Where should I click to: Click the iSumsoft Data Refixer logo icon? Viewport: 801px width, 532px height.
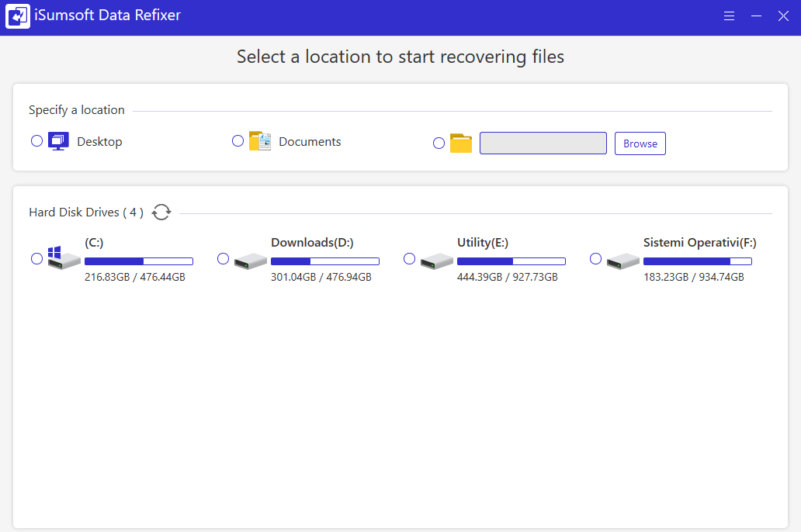(18, 16)
